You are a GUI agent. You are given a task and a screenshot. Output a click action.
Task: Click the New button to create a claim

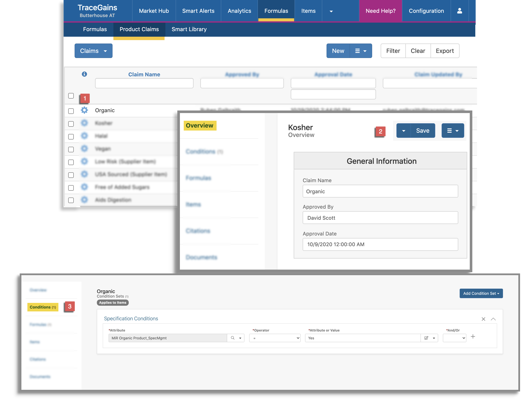[338, 51]
